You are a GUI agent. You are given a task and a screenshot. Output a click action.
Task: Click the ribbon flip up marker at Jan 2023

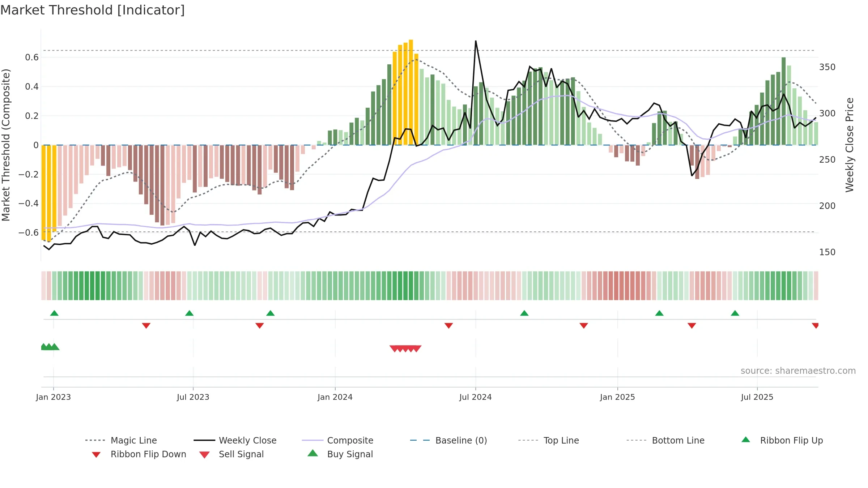click(x=54, y=313)
